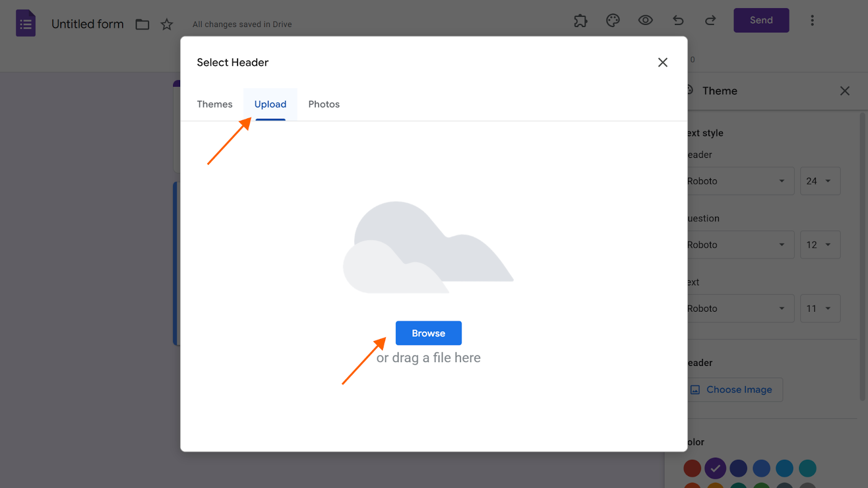Click the undo arrow icon
Viewport: 868px width, 488px height.
pos(678,21)
